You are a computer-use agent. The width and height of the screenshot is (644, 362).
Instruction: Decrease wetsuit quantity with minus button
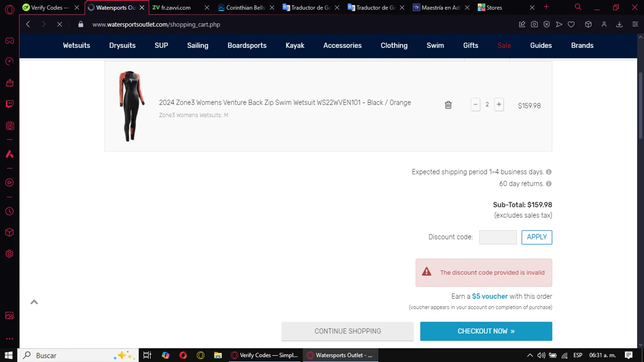[475, 104]
